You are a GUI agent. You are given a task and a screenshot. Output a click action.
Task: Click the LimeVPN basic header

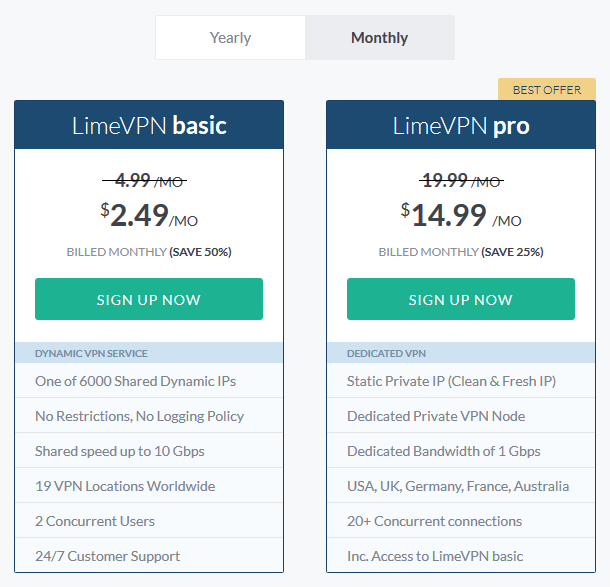pos(149,125)
